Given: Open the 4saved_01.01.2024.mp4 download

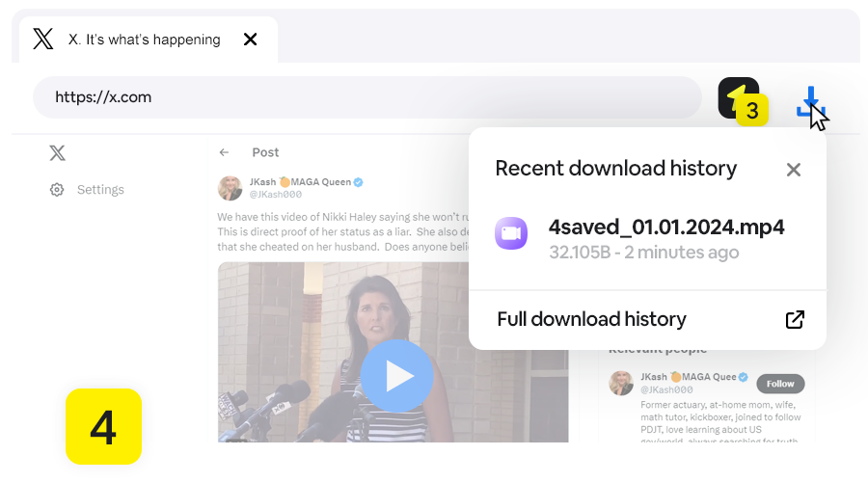Looking at the screenshot, I should click(x=665, y=228).
